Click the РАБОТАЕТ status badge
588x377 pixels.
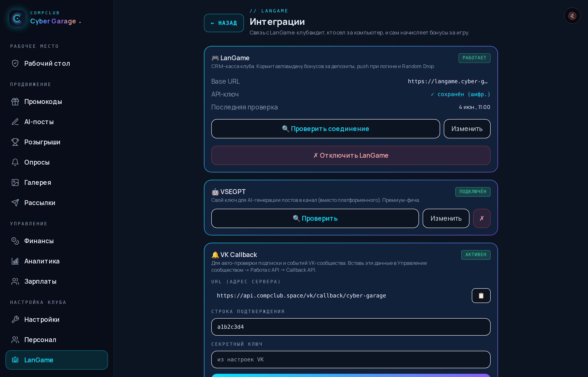pyautogui.click(x=474, y=58)
